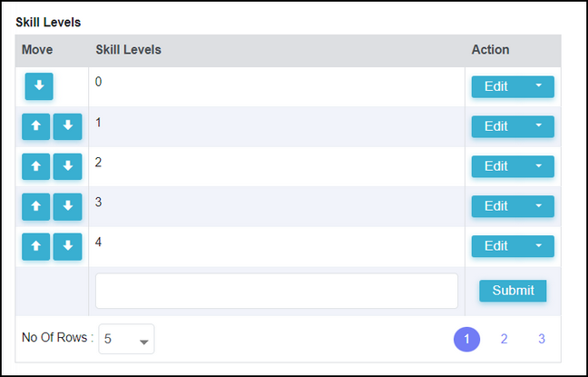Move skill level 4 up
588x377 pixels.
pos(36,246)
